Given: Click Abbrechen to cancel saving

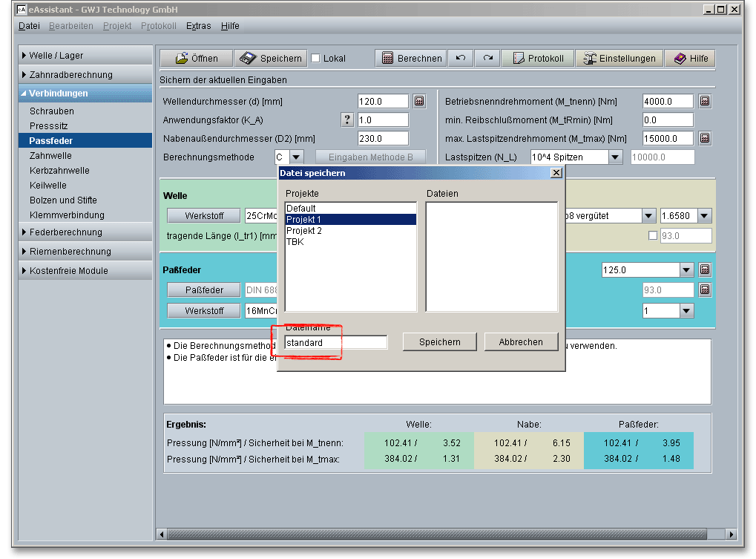Looking at the screenshot, I should [x=521, y=342].
